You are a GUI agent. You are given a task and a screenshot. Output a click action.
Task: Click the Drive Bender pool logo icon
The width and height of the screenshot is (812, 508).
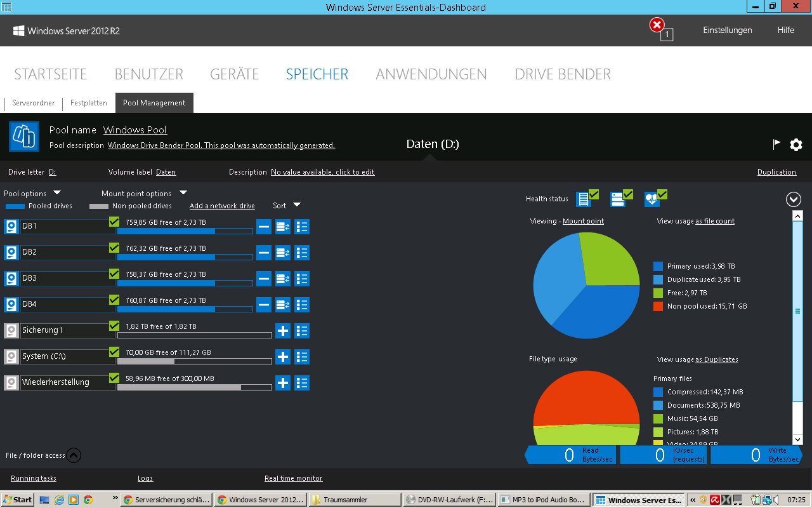tap(24, 137)
